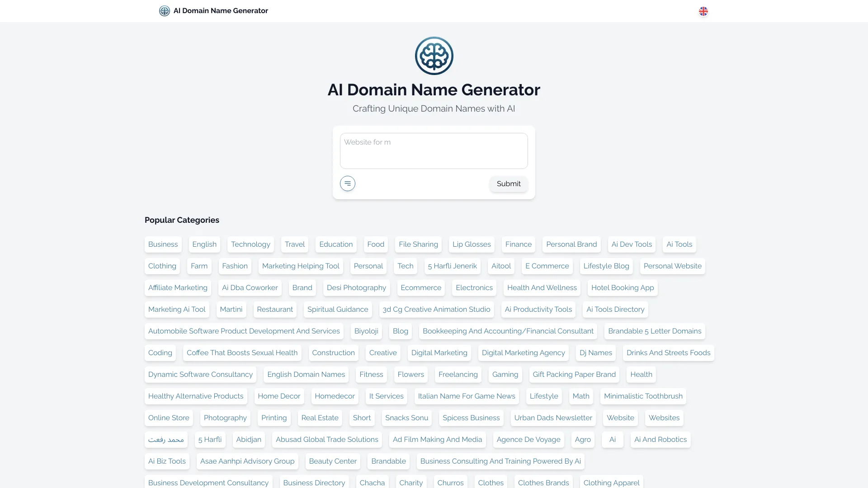Click inside the website description input field
Image resolution: width=868 pixels, height=488 pixels.
(x=434, y=150)
